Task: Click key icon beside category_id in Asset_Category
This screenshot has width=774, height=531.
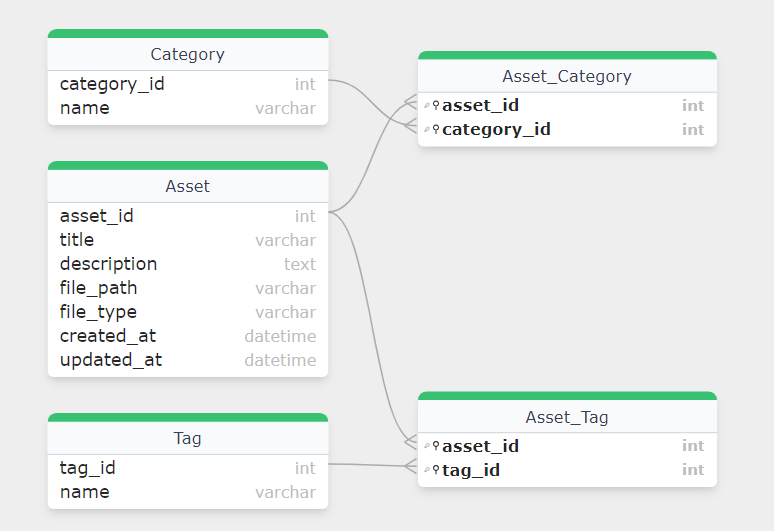Action: point(435,129)
